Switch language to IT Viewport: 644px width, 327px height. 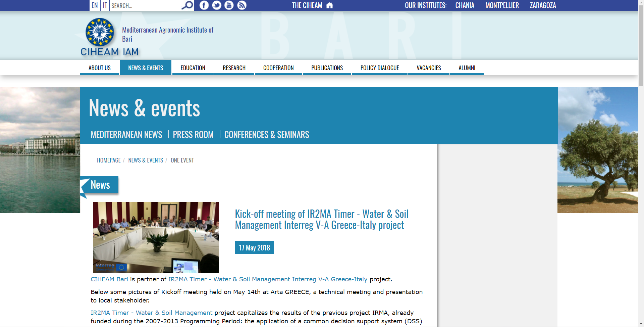coord(105,5)
